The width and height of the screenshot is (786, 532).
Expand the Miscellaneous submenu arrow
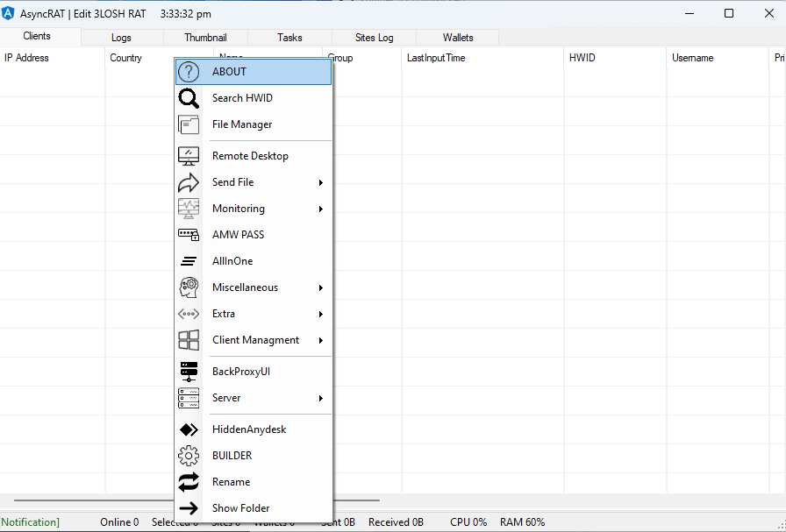click(x=321, y=288)
